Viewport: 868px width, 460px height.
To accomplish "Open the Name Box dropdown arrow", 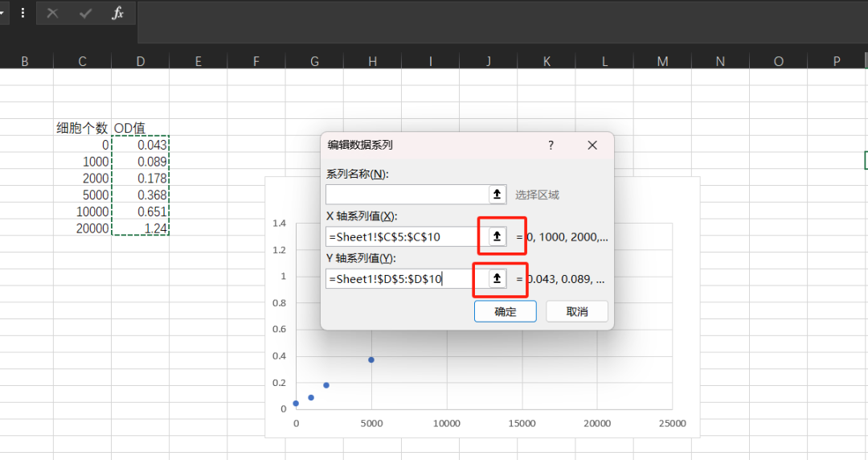I will pos(2,14).
